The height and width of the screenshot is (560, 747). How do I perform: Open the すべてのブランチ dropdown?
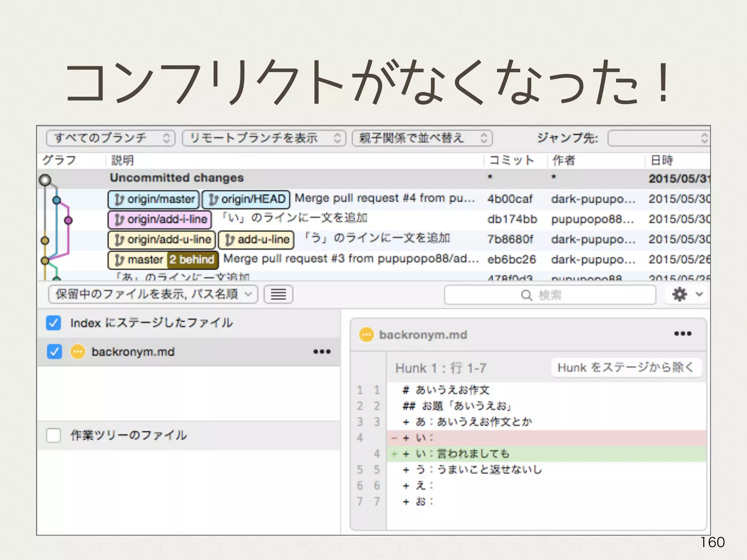[111, 138]
